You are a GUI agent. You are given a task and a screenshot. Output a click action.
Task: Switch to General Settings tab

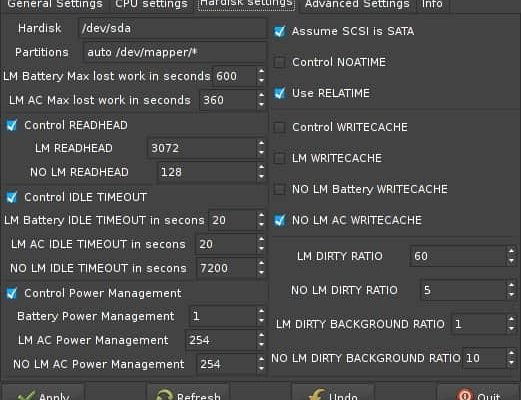coord(55,5)
